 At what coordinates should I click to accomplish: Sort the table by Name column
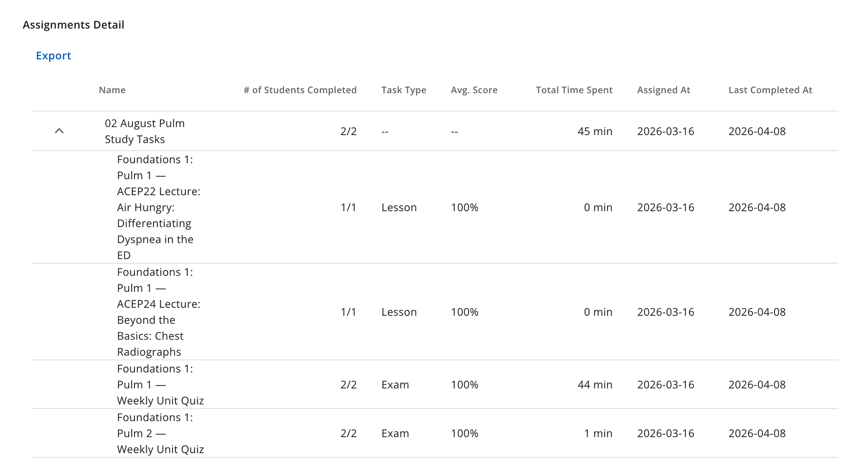point(111,90)
